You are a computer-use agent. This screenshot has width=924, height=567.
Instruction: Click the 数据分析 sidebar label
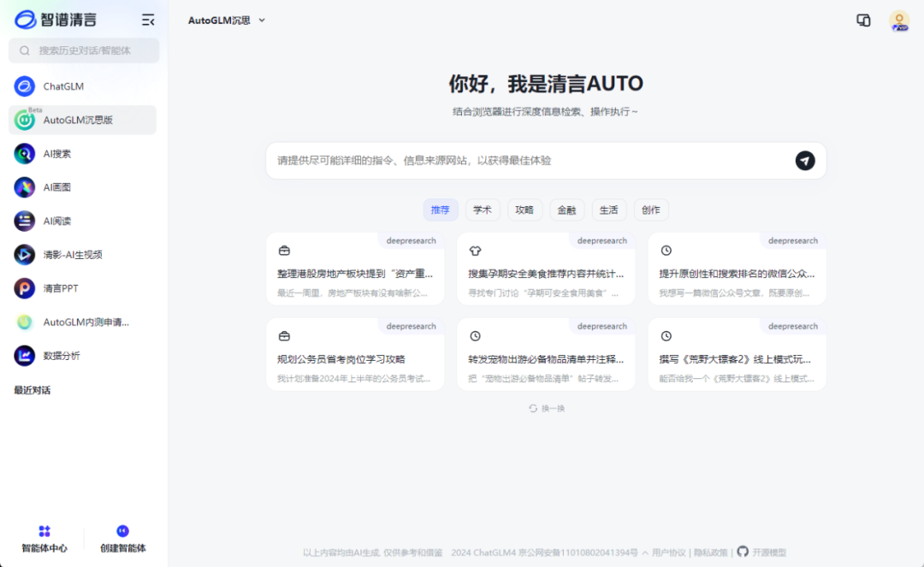click(62, 356)
